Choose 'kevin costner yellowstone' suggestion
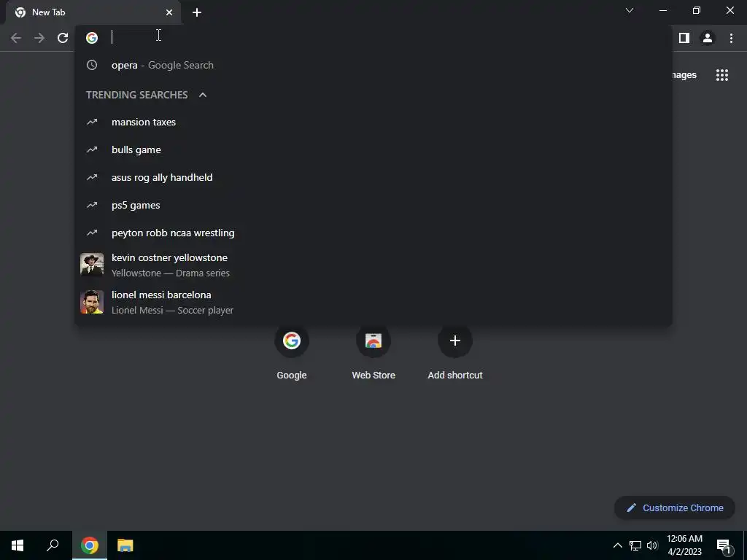 point(373,265)
